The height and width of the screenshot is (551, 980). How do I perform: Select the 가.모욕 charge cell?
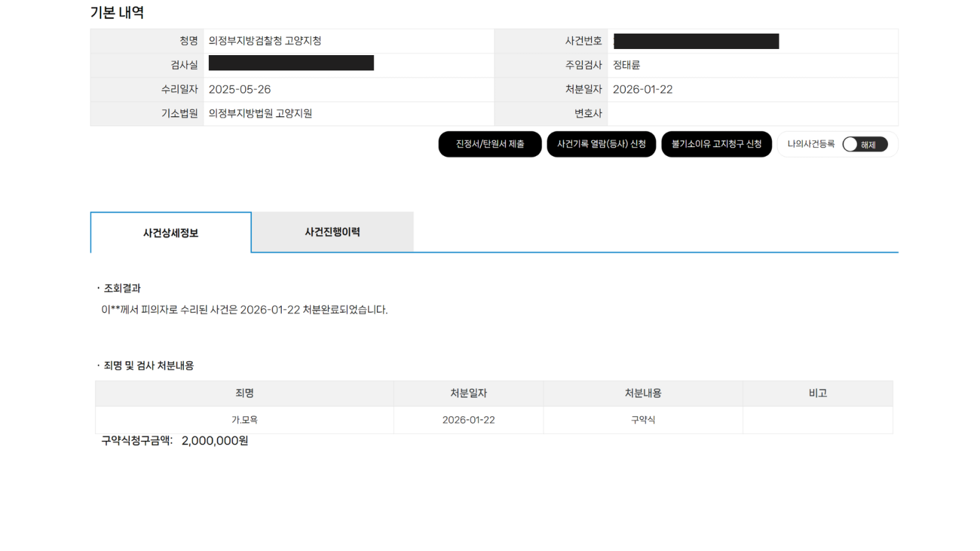point(244,420)
